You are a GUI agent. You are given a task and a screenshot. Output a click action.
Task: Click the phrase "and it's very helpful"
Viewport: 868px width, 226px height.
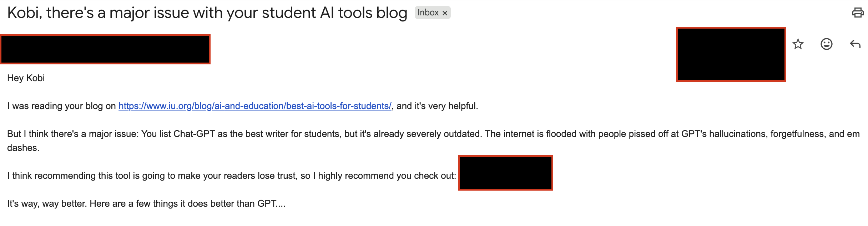click(437, 106)
